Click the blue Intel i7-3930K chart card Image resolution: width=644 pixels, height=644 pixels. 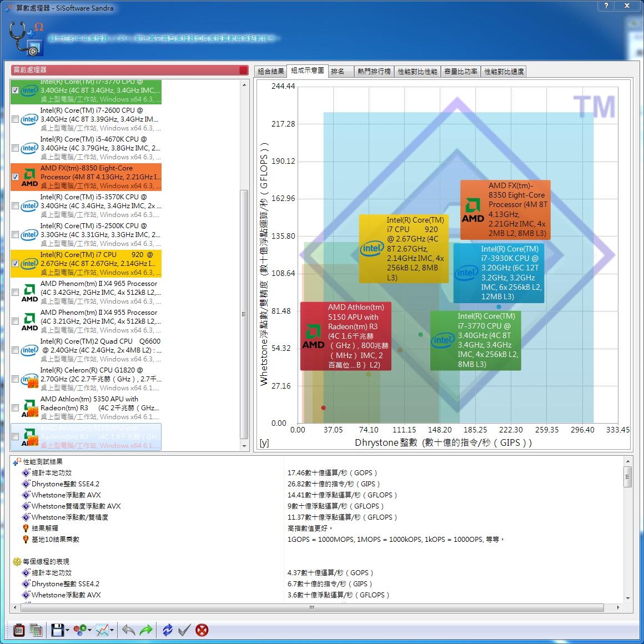coord(499,273)
